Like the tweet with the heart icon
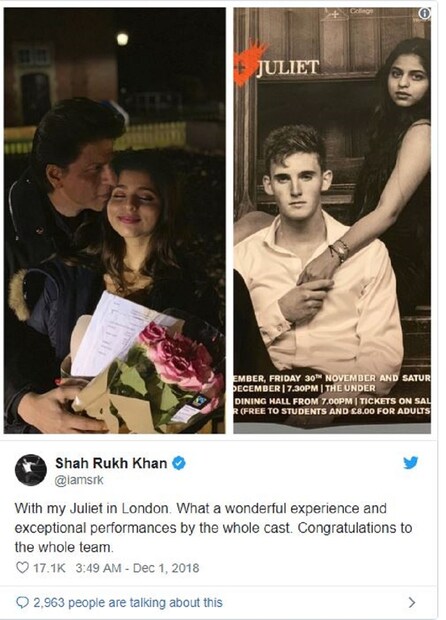The image size is (446, 620). click(22, 568)
